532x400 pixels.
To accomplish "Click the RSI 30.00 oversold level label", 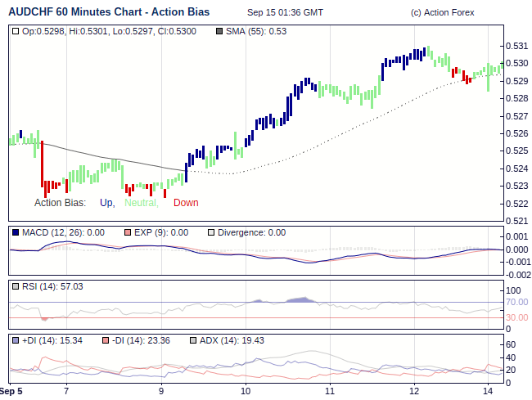I will [516, 317].
